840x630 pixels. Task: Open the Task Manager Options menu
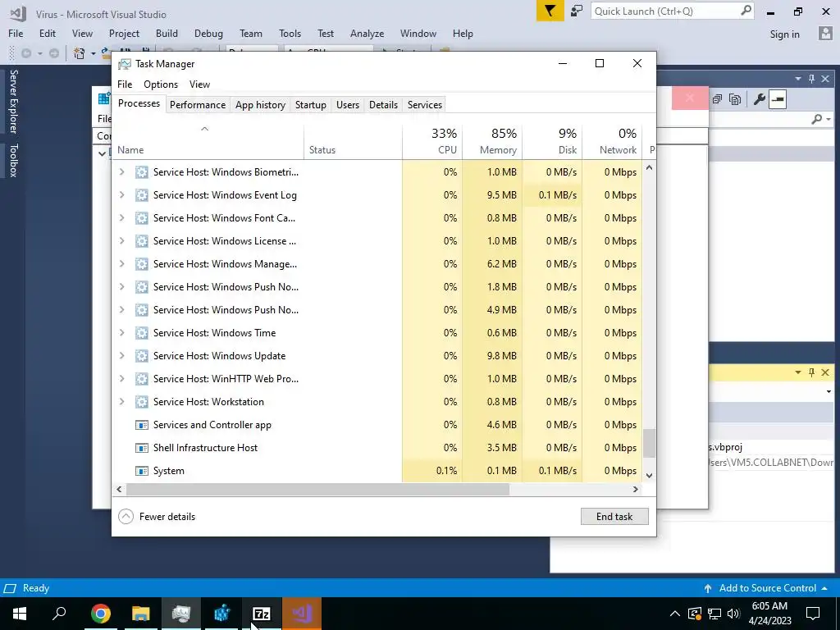click(x=161, y=84)
